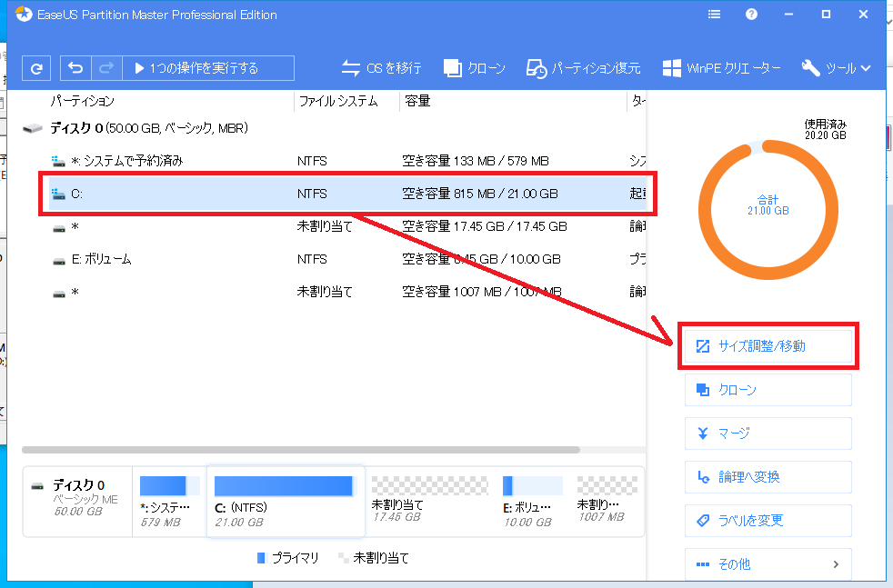
Task: Undo the last operation
Action: [x=75, y=67]
